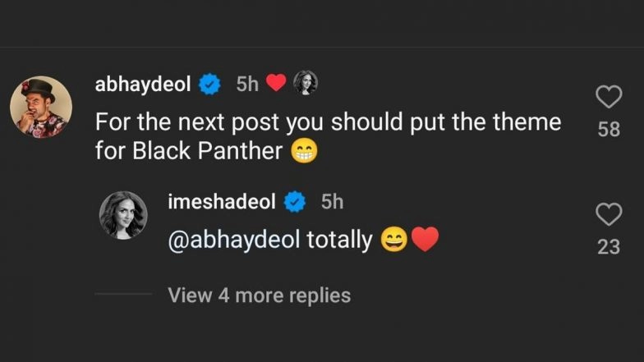The width and height of the screenshot is (644, 362).
Task: Go to the imeshadeol username profile
Action: pyautogui.click(x=220, y=201)
